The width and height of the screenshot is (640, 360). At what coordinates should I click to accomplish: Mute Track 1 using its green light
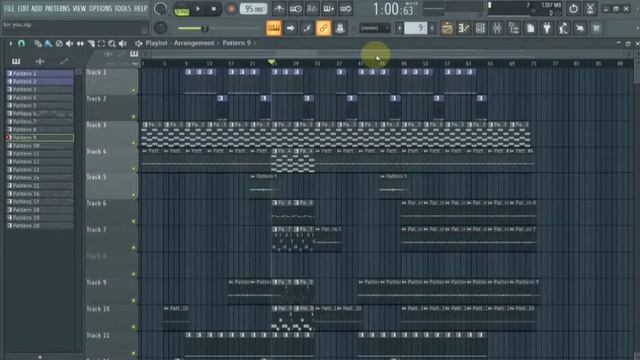pyautogui.click(x=133, y=90)
